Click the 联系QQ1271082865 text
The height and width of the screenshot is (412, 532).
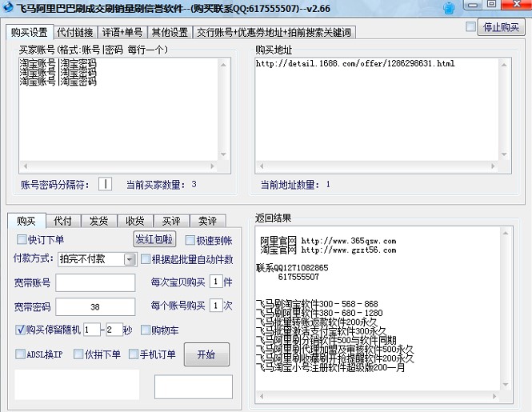pyautogui.click(x=292, y=268)
